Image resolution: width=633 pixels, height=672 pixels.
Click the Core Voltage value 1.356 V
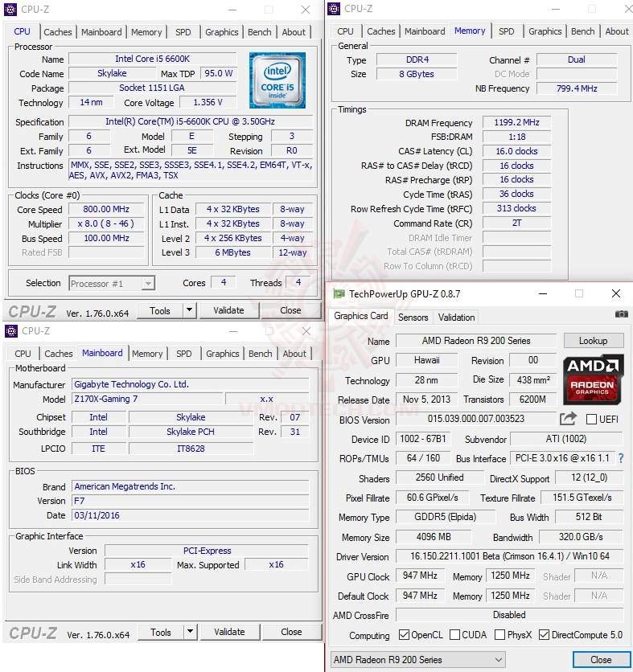click(x=208, y=102)
